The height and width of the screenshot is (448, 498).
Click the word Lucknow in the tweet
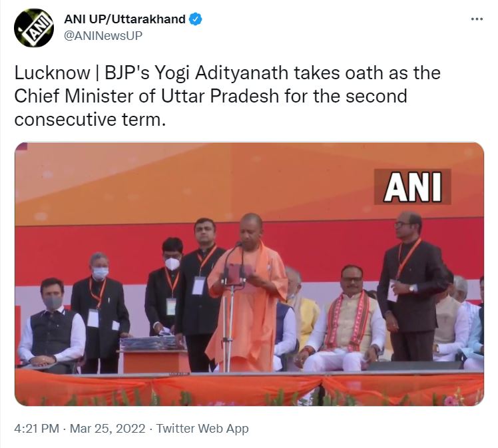53,73
